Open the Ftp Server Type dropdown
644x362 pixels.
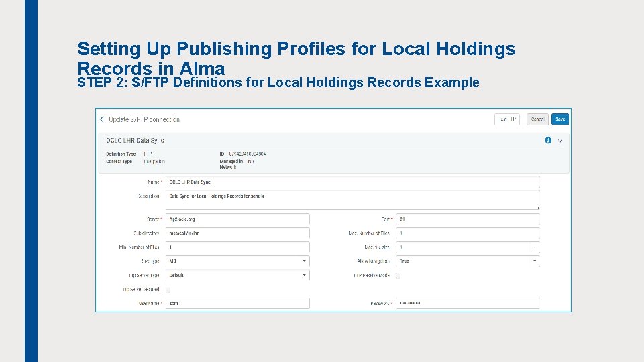coord(237,275)
